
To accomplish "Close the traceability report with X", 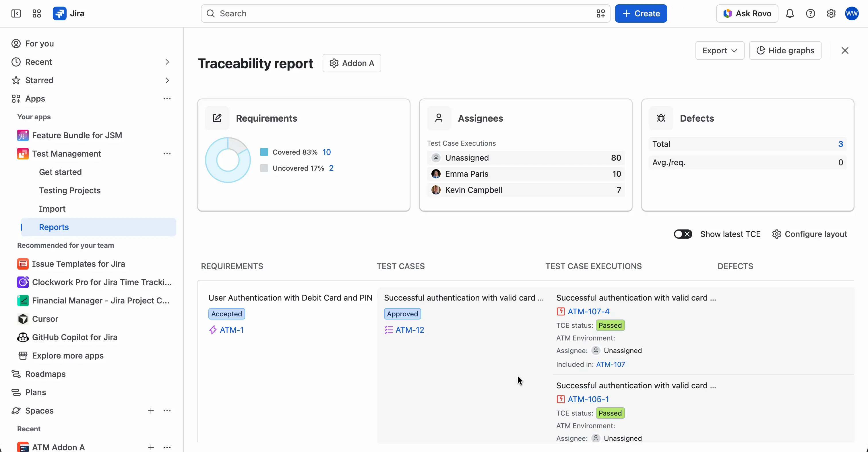I will click(x=845, y=50).
